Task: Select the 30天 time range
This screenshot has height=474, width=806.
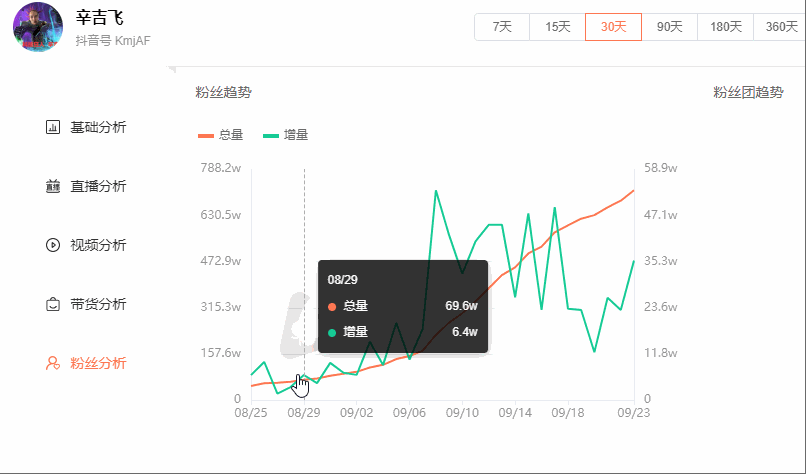Action: point(613,27)
